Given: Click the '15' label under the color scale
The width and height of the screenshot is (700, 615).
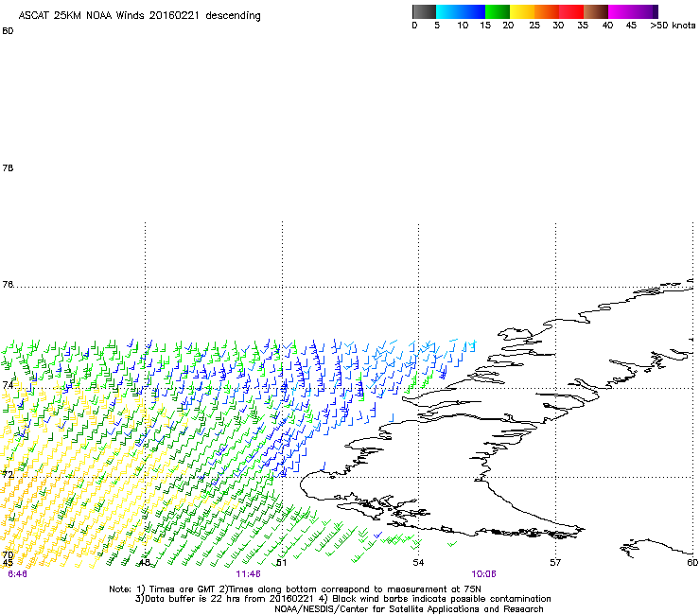Looking at the screenshot, I should pos(485,26).
